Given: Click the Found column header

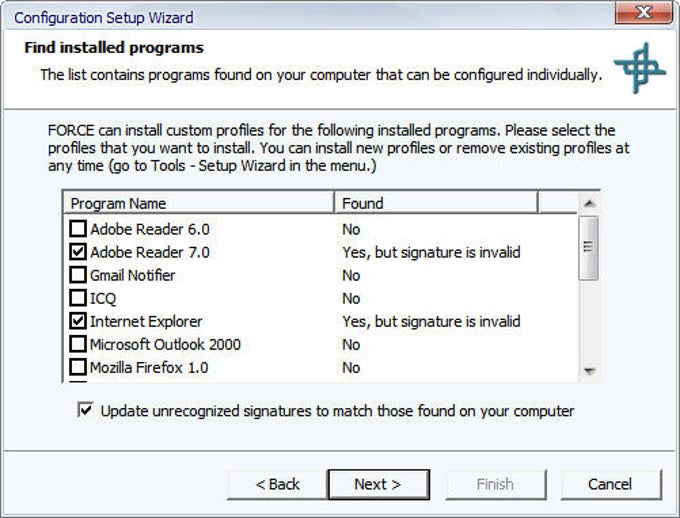Looking at the screenshot, I should pyautogui.click(x=435, y=203).
